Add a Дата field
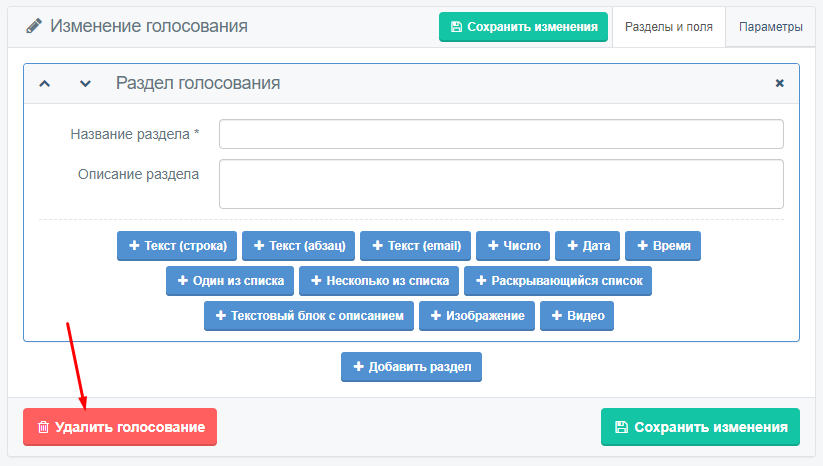Viewport: 823px width, 466px height. pos(587,246)
